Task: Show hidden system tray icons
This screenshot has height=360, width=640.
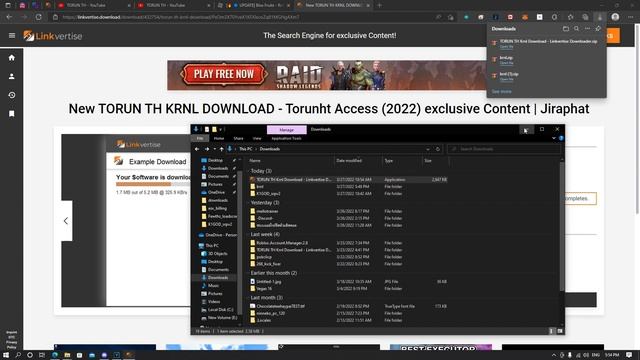Action: pos(554,355)
